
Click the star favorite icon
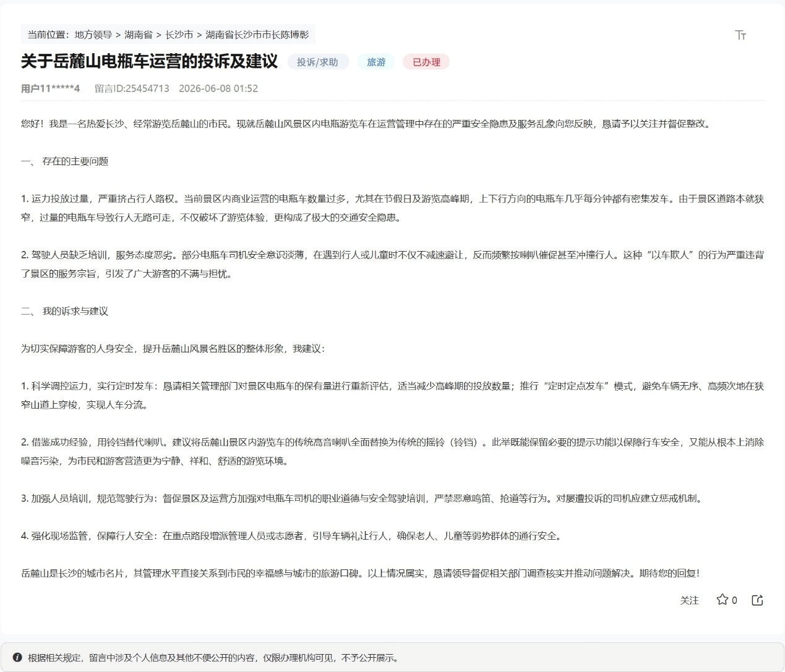click(722, 600)
